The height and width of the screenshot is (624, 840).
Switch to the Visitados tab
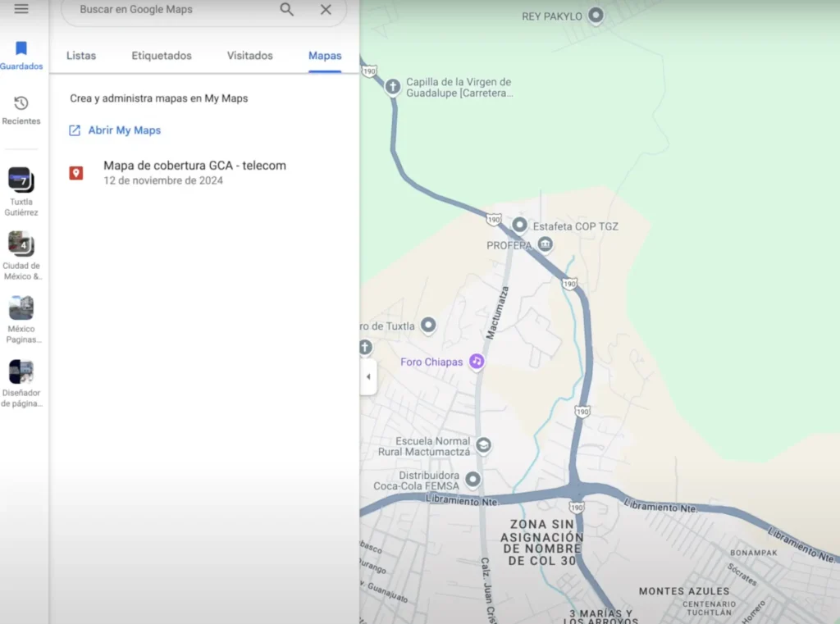(x=249, y=56)
